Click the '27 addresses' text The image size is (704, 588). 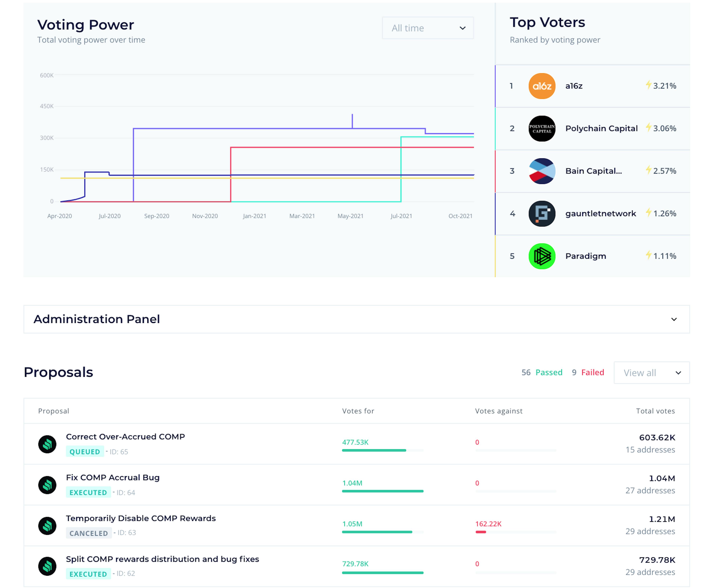pyautogui.click(x=650, y=491)
